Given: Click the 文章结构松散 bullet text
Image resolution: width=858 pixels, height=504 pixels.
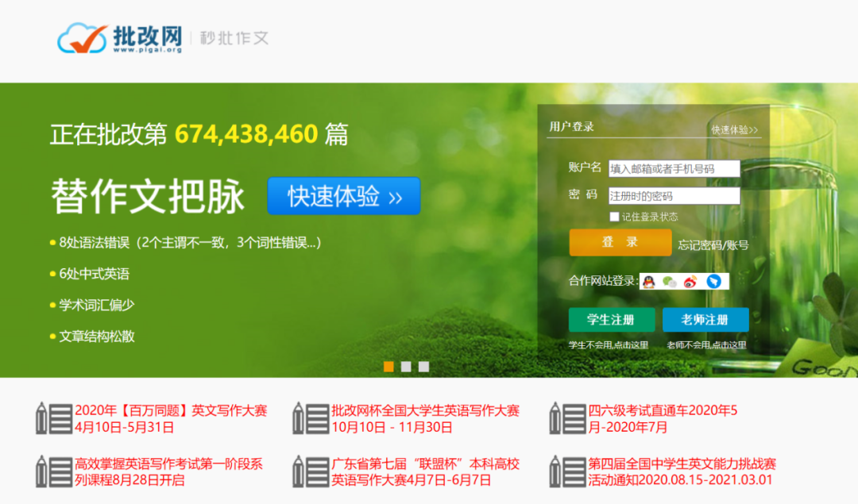Looking at the screenshot, I should 97,337.
